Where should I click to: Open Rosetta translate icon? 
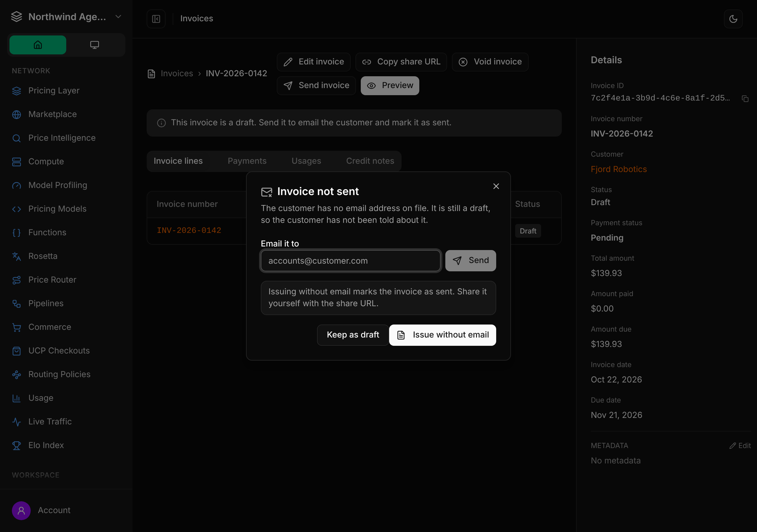[x=17, y=256]
